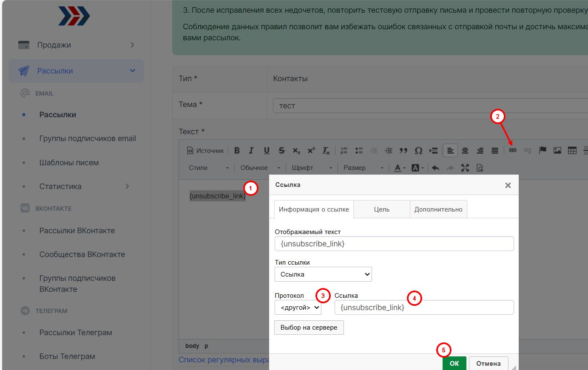Align text right
588x370 pixels.
480,150
